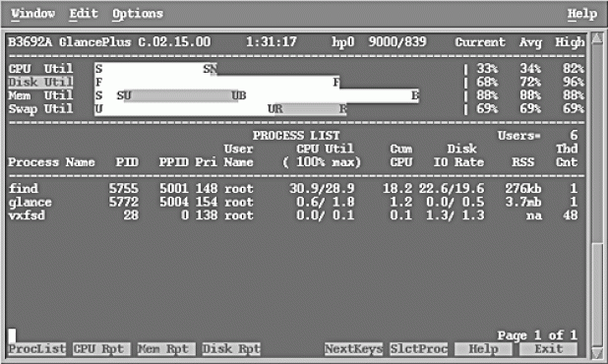Open the Window menu
Screen dimensions: 608x364
33,14
